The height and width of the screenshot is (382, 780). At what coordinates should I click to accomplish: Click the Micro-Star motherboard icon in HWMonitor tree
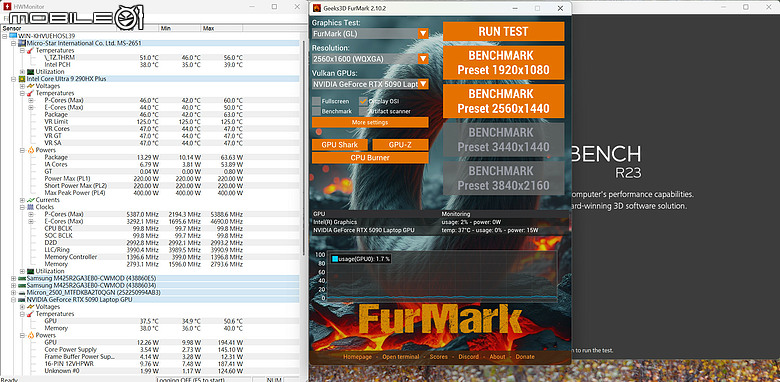22,43
